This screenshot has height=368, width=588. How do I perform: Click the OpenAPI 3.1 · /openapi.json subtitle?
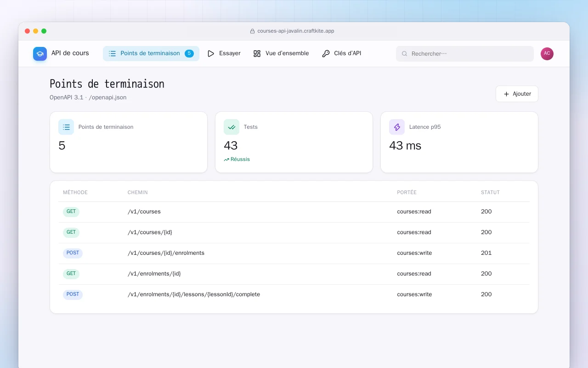tap(88, 98)
